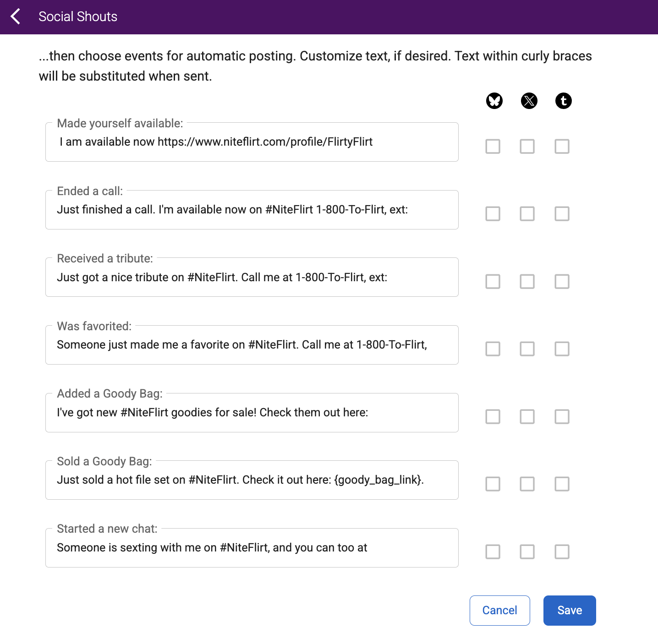Toggle Bluesky for Was favorited
Screen dimensions: 658x644
pos(493,349)
